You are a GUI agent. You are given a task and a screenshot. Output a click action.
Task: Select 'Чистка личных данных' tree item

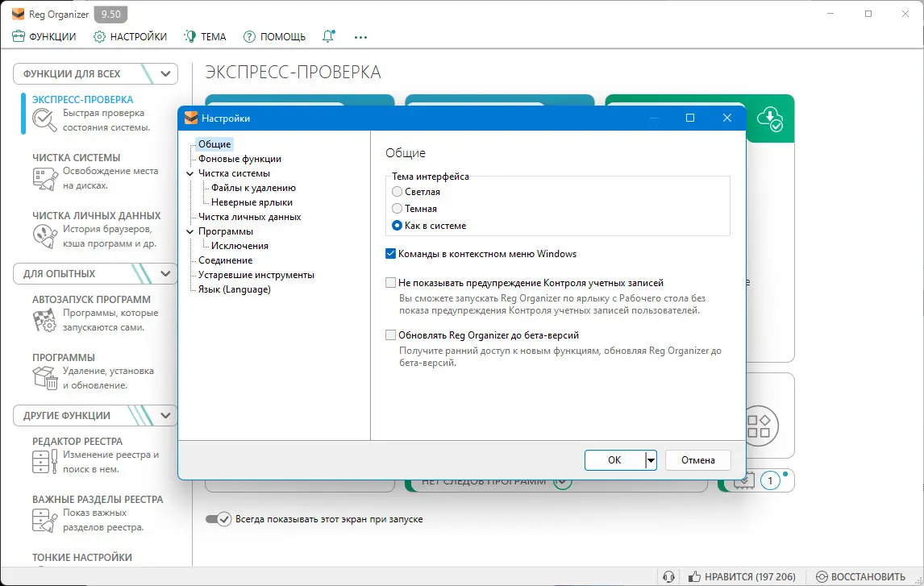249,217
